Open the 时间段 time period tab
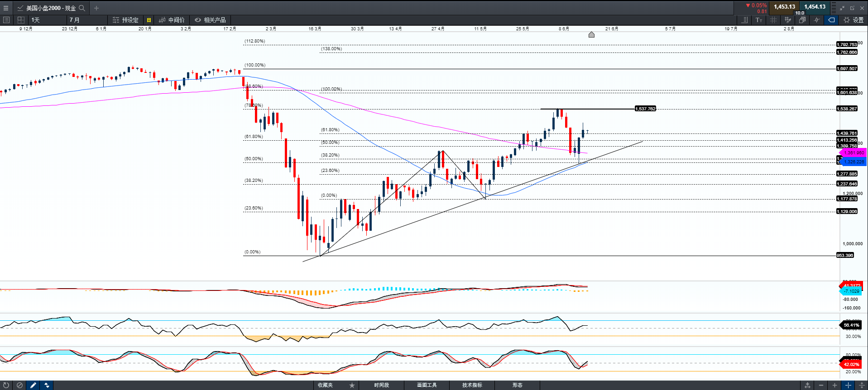 point(382,385)
